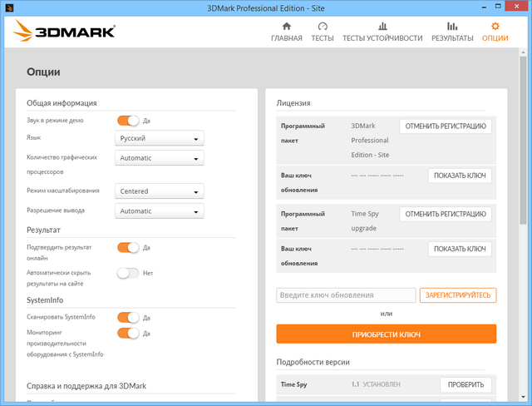Click the Главная home icon
This screenshot has height=406, width=532.
pyautogui.click(x=287, y=27)
